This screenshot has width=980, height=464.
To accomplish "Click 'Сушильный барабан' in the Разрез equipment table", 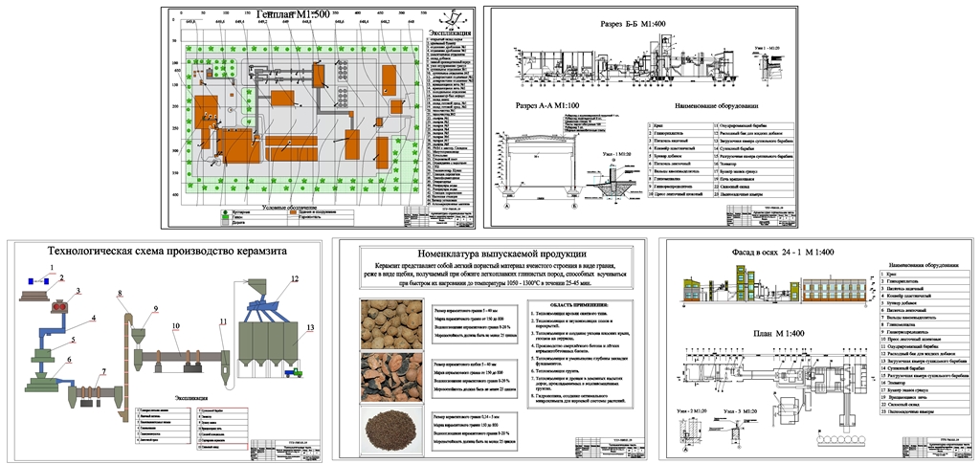I will 752,150.
